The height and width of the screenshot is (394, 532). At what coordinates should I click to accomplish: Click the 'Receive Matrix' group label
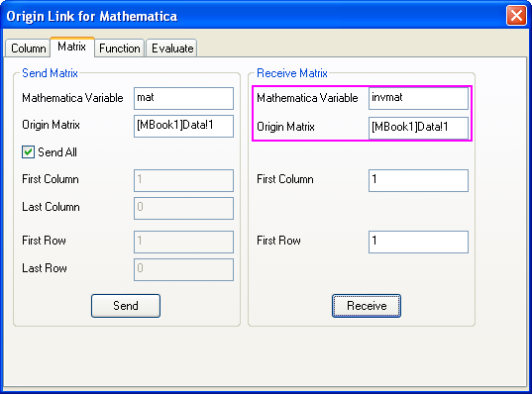click(292, 73)
